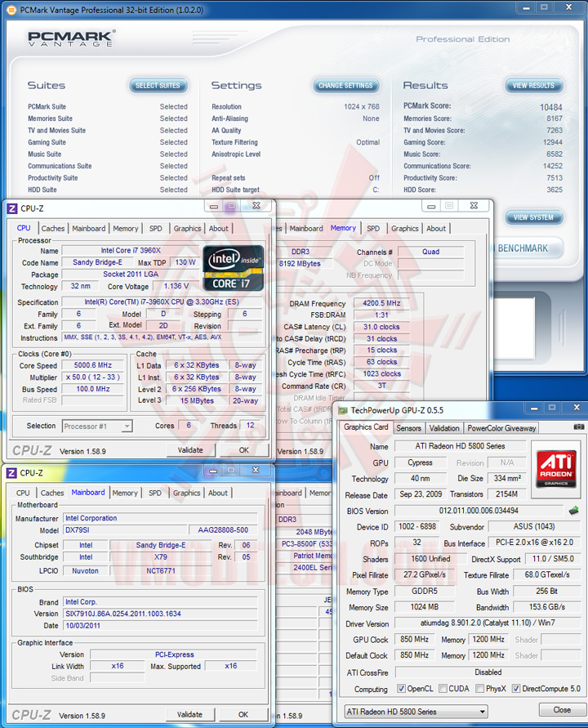This screenshot has height=728, width=588.
Task: Click the Multiplier x 50.0 field
Action: point(93,377)
